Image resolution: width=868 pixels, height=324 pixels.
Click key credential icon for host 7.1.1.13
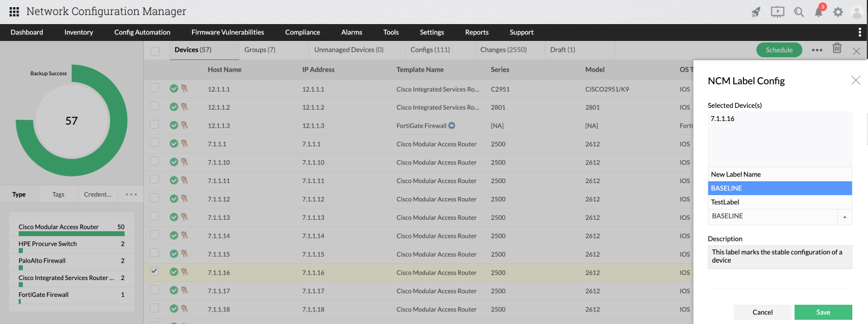[184, 217]
